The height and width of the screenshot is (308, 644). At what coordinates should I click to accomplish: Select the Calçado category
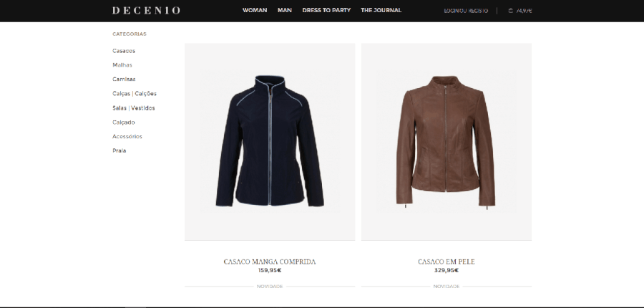[123, 122]
